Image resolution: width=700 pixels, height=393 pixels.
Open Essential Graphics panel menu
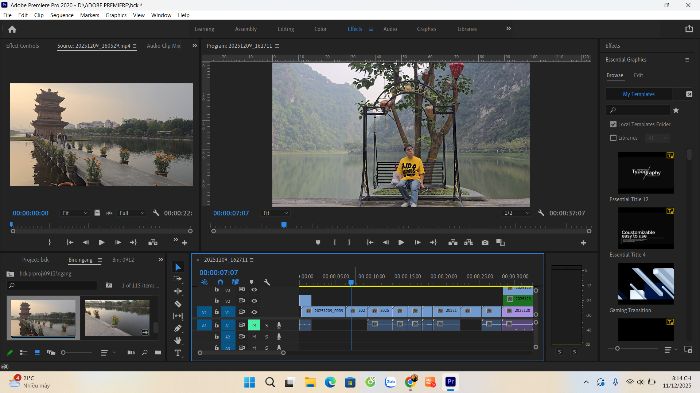[x=687, y=59]
